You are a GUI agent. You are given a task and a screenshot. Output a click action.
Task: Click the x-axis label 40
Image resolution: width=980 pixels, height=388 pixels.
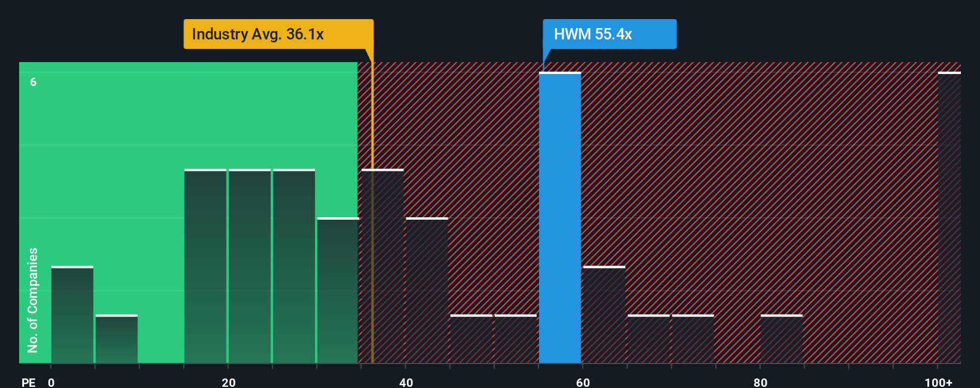pyautogui.click(x=406, y=383)
